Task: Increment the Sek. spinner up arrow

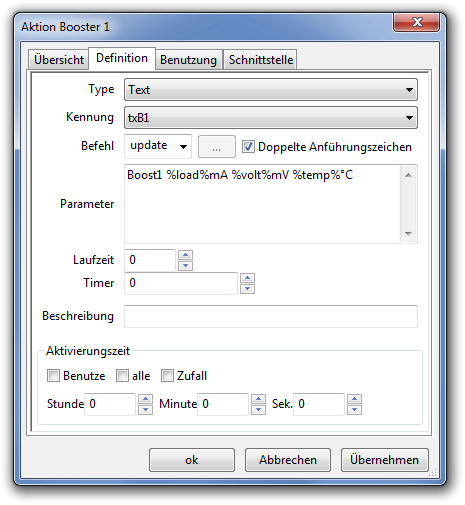Action: click(x=354, y=399)
